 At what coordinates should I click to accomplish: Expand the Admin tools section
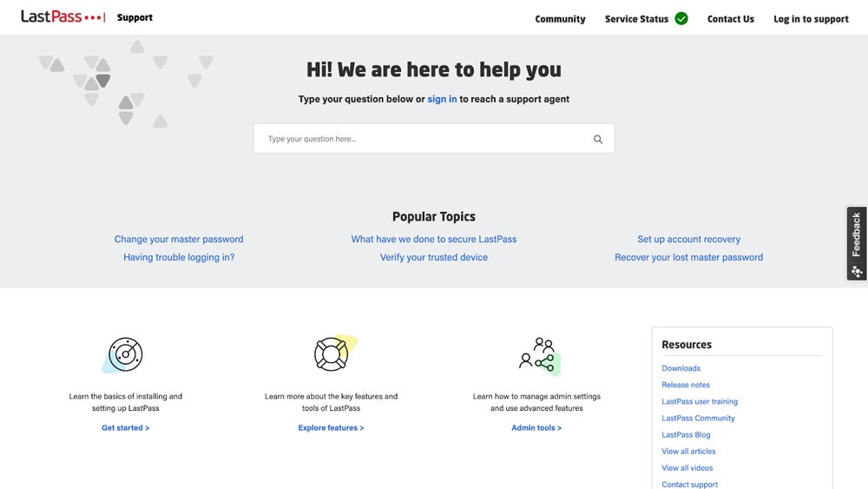[536, 427]
